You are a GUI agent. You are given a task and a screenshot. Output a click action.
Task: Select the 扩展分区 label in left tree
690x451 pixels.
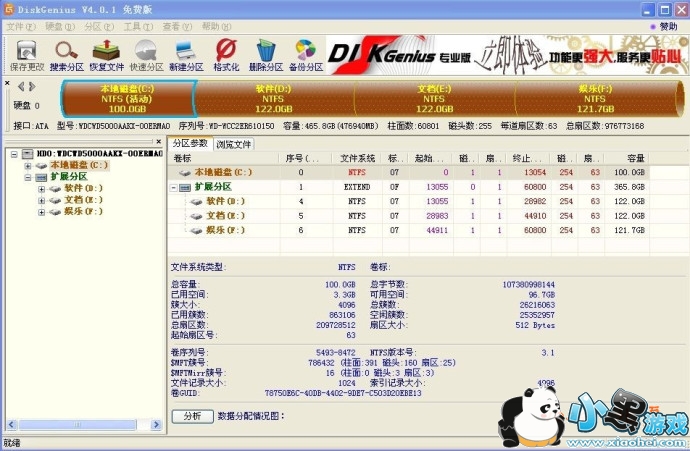tap(69, 177)
